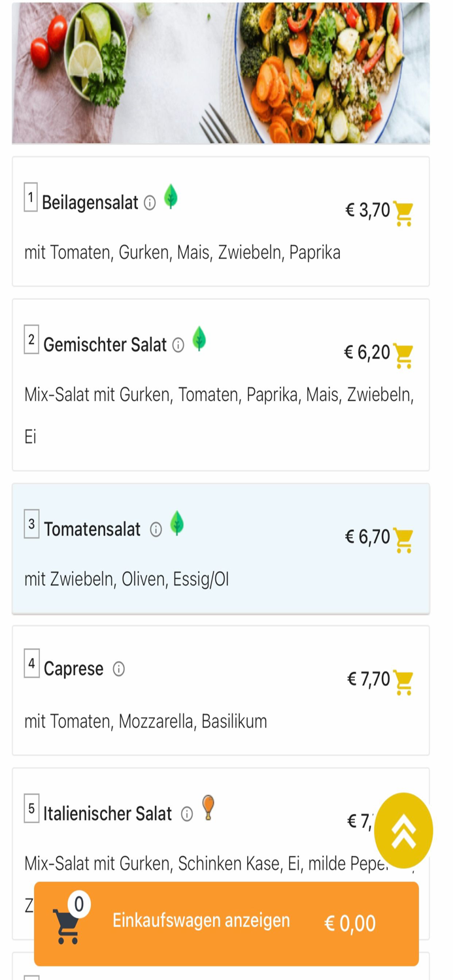Add Gemischter Salat to the cart
This screenshot has height=980, width=453.
pyautogui.click(x=404, y=353)
